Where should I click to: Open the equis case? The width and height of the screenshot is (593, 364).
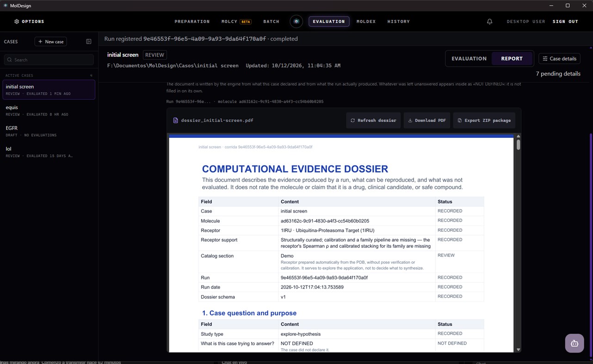click(x=49, y=111)
